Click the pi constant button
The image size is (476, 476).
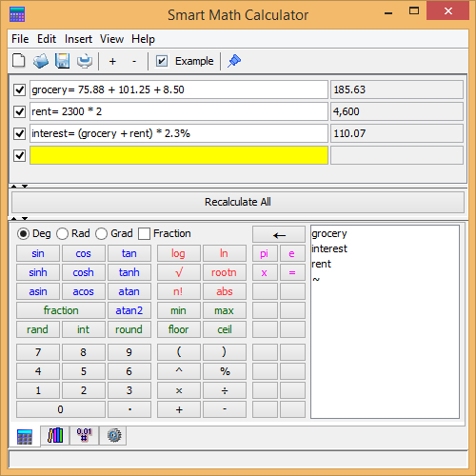tap(265, 253)
